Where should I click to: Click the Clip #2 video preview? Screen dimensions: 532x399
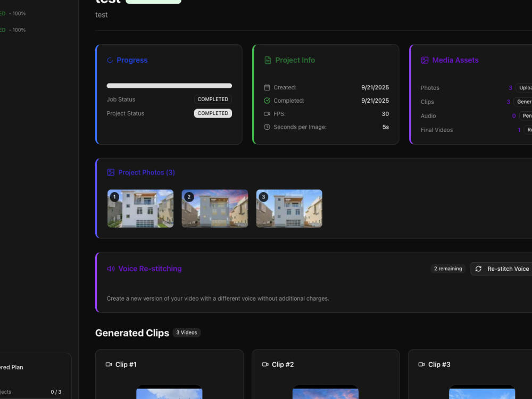click(x=326, y=392)
